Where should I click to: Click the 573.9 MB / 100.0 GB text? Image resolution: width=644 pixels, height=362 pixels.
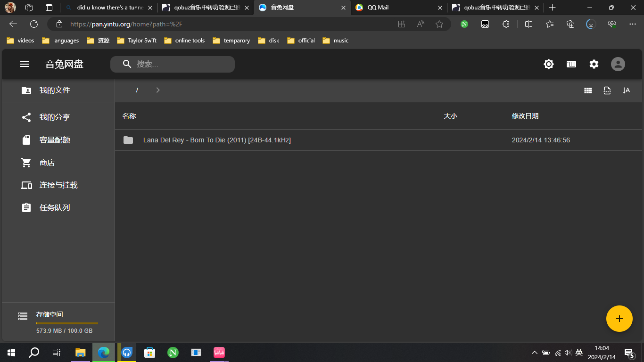pyautogui.click(x=65, y=331)
